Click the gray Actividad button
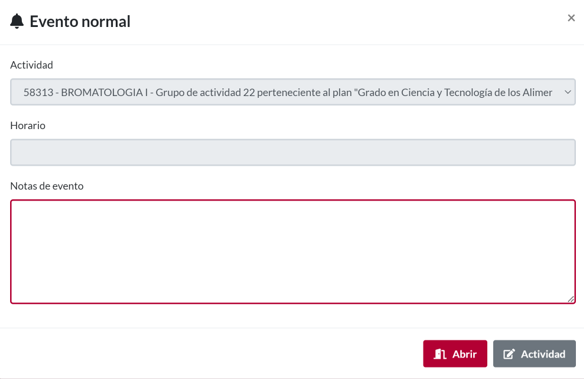 tap(534, 354)
